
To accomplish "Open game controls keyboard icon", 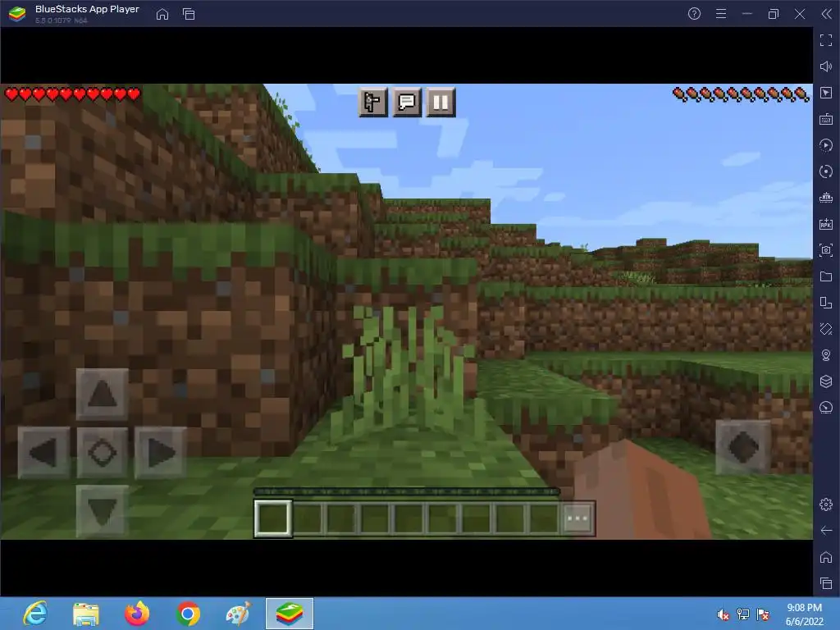I will pyautogui.click(x=826, y=119).
